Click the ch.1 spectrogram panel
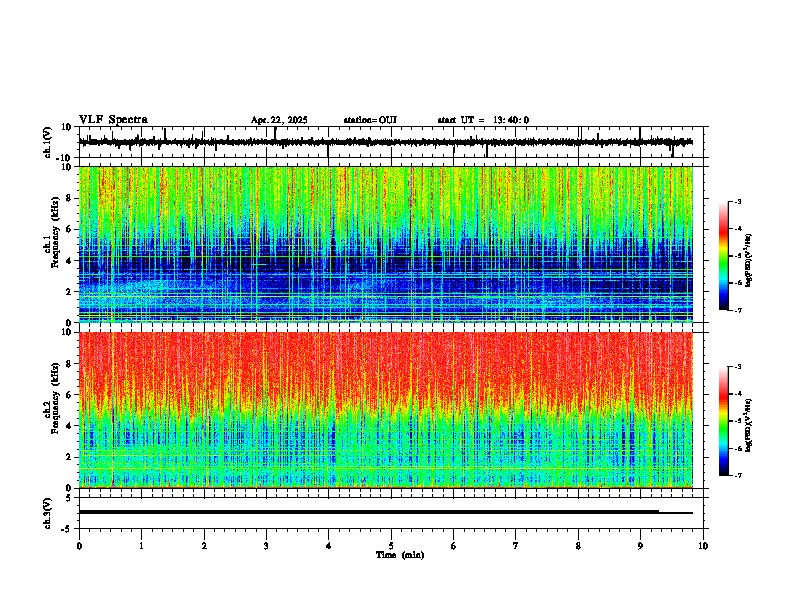This screenshot has width=792, height=612. [386, 244]
